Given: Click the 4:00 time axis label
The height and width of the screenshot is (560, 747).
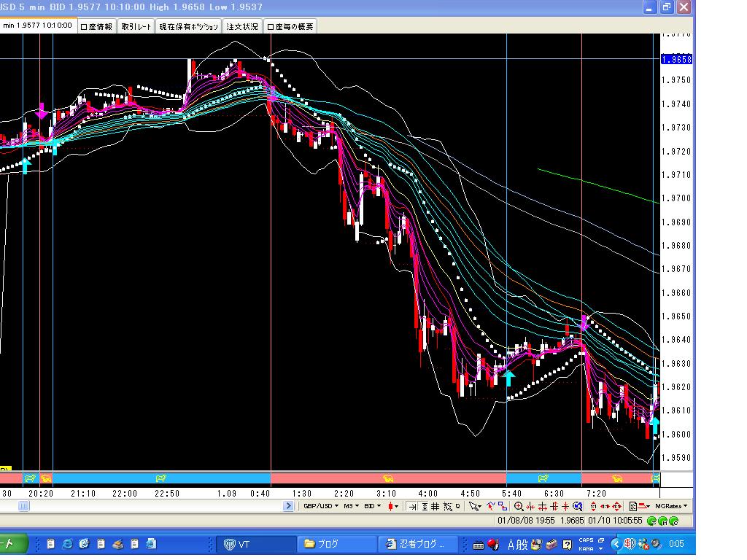Looking at the screenshot, I should (427, 494).
